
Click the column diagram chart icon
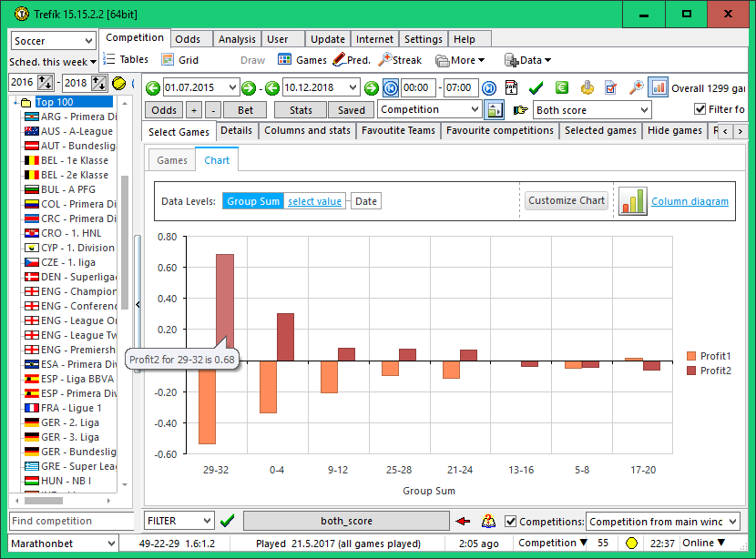632,201
